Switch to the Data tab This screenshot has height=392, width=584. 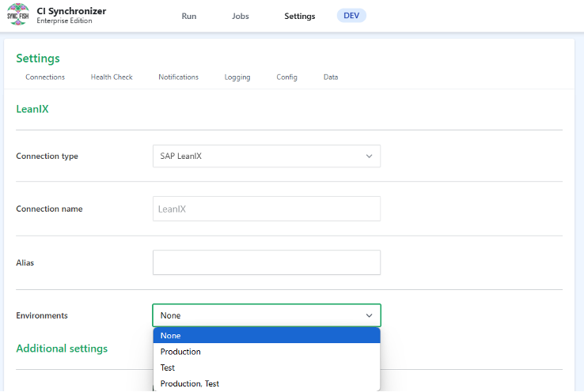coord(331,77)
